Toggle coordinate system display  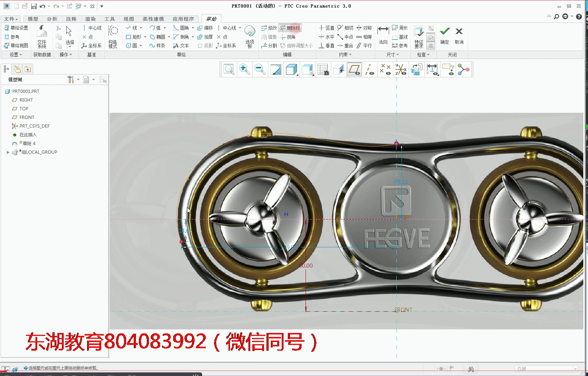point(401,69)
